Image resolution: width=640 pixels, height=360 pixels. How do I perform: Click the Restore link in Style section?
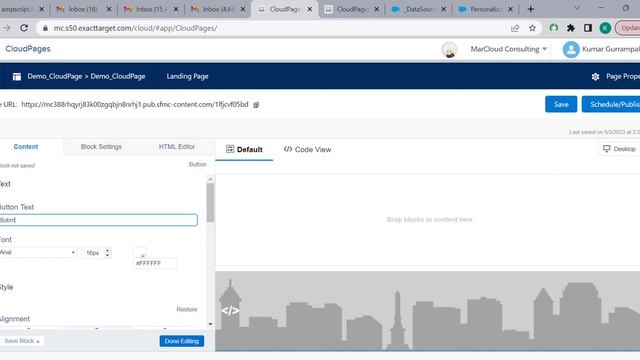pos(187,309)
